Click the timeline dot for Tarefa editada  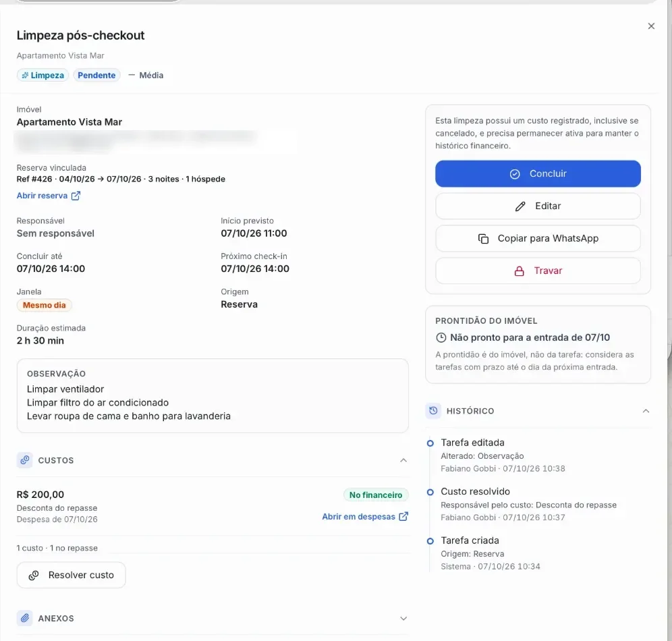[x=430, y=443]
